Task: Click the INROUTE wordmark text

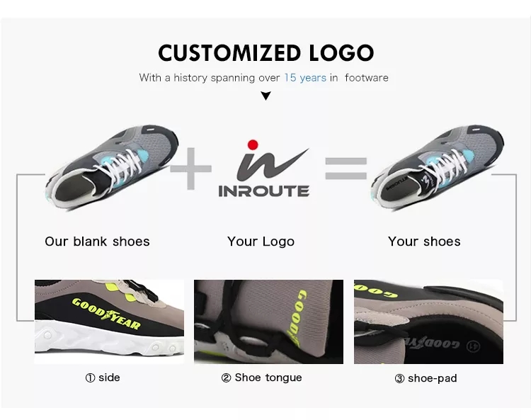Action: (264, 191)
